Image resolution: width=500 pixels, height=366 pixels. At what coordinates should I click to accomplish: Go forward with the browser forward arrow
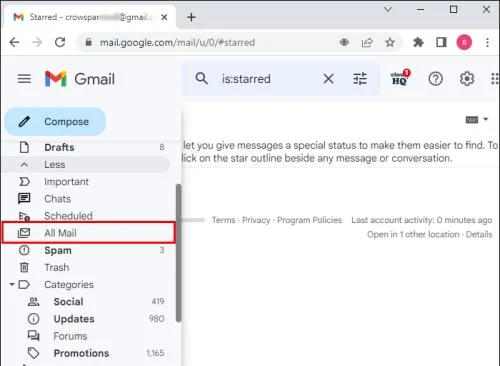click(x=37, y=42)
